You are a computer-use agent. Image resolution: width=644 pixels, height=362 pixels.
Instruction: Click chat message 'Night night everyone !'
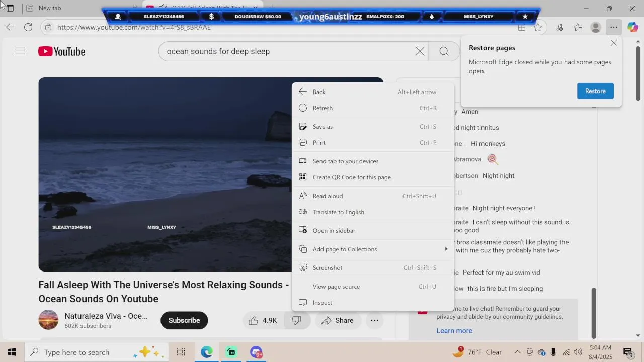(x=504, y=208)
